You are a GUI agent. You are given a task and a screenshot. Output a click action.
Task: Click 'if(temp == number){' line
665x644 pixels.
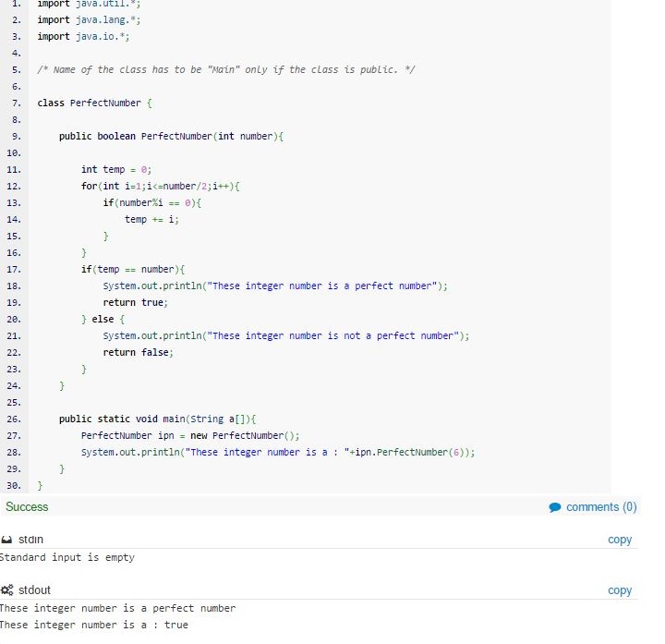point(133,270)
